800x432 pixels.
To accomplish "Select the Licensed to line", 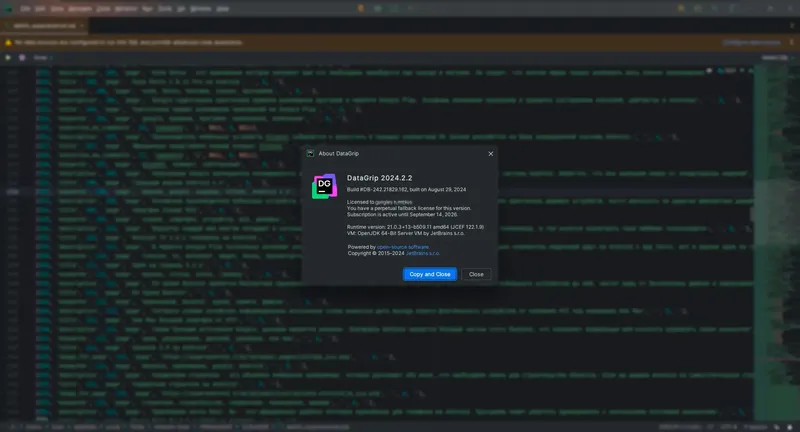I will (380, 202).
